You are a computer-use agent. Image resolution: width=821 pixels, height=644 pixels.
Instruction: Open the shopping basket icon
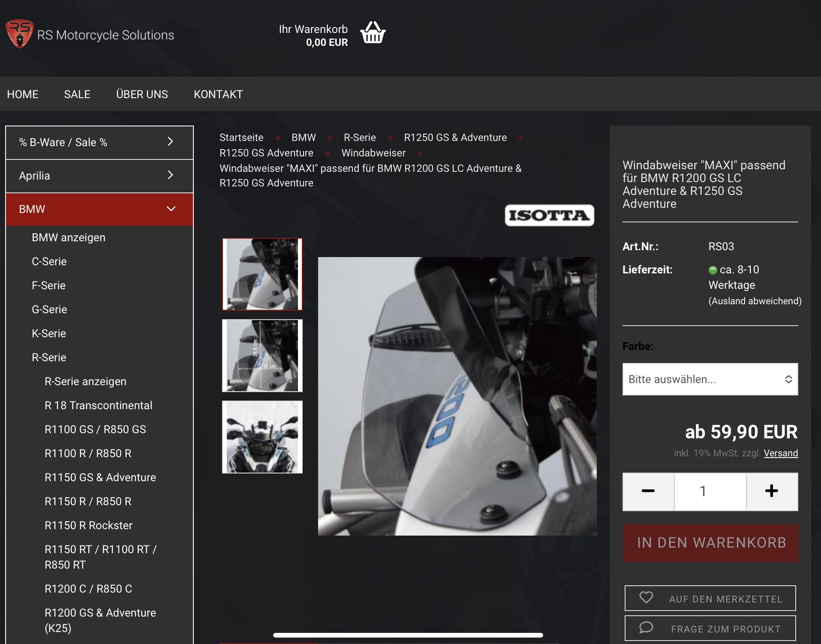click(x=373, y=33)
